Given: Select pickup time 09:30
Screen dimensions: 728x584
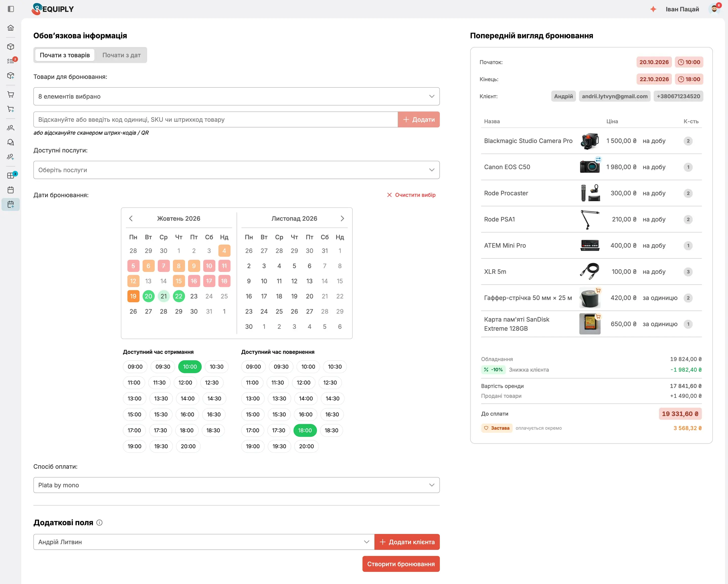Looking at the screenshot, I should click(x=163, y=367).
